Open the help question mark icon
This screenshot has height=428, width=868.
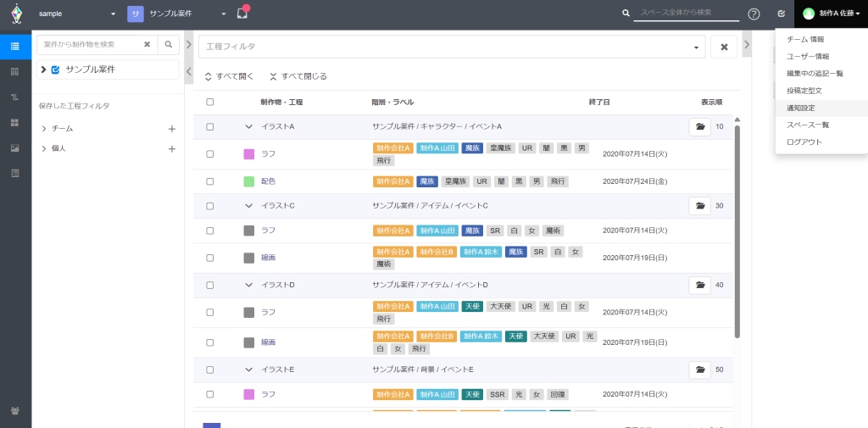[x=754, y=14]
